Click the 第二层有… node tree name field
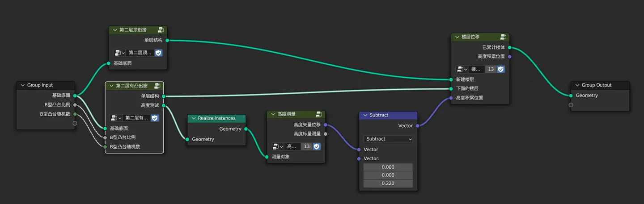644x204 pixels. 136,118
